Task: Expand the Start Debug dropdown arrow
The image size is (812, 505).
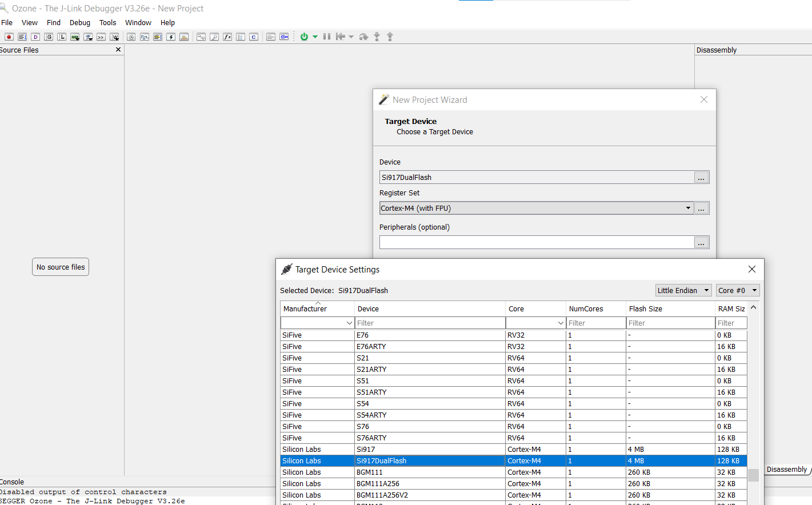Action: [315, 37]
